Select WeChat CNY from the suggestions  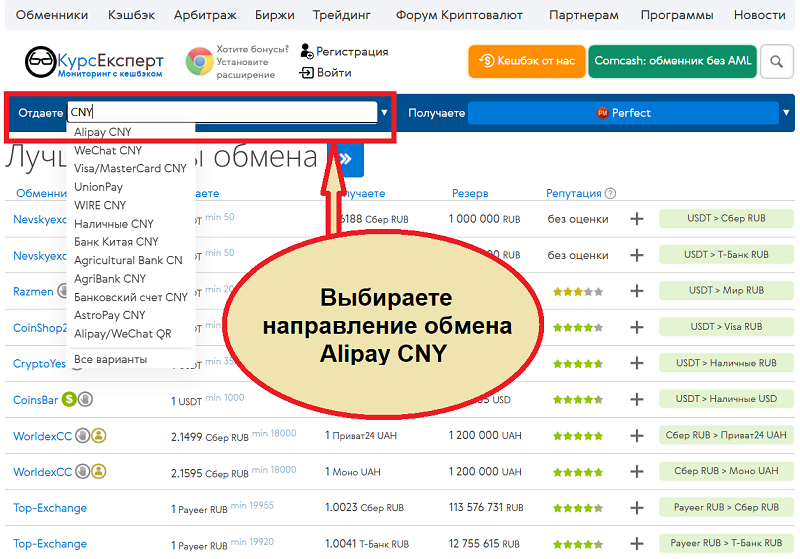point(108,150)
